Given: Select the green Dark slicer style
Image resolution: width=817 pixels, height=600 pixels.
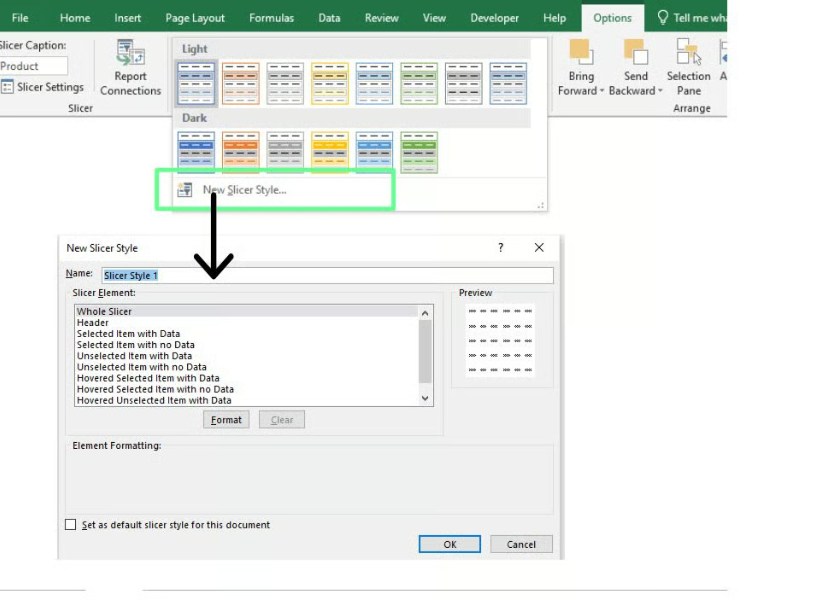Looking at the screenshot, I should click(419, 149).
